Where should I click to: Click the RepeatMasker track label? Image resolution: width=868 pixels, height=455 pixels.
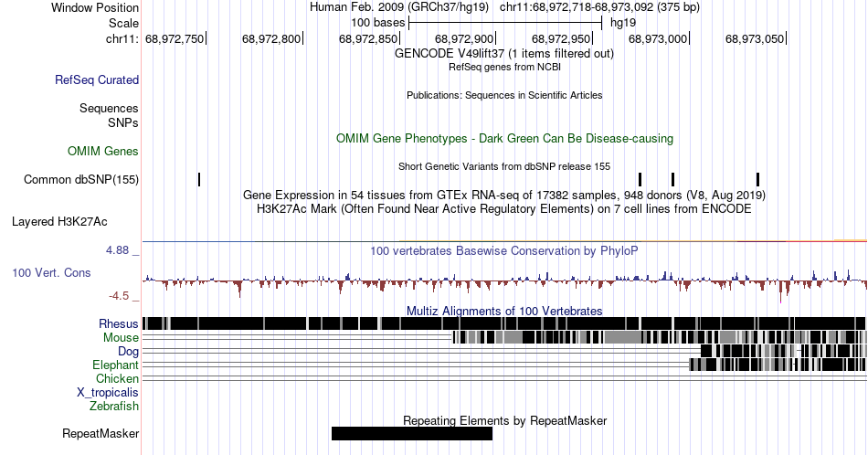click(x=101, y=433)
